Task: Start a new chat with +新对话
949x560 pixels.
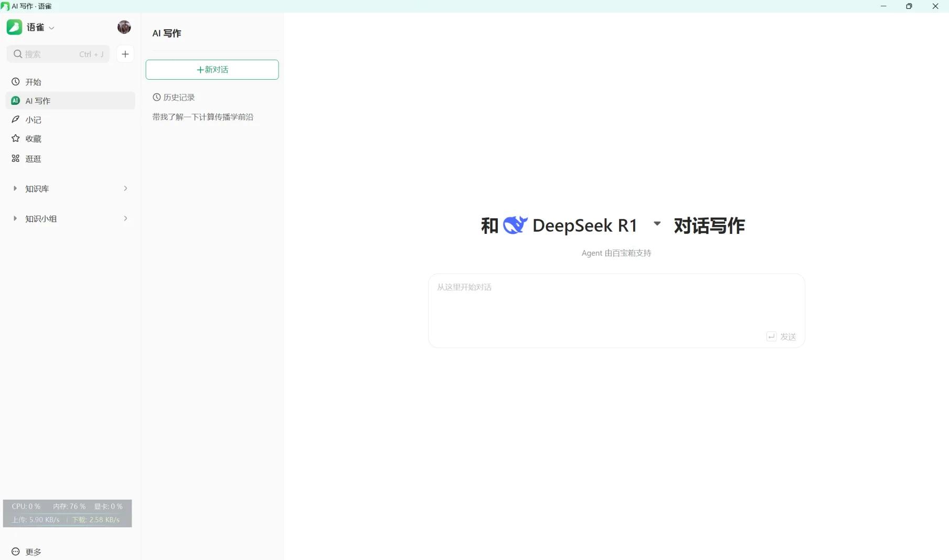Action: coord(212,70)
